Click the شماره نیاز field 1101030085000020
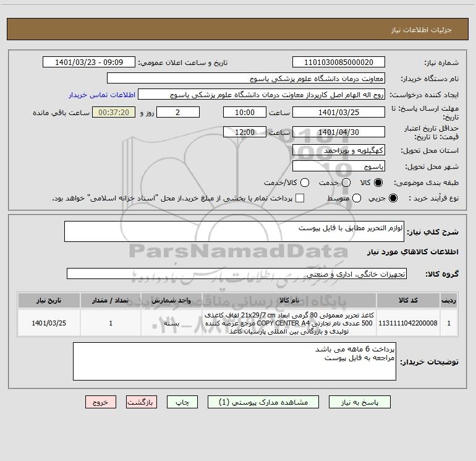This screenshot has width=476, height=461. (x=339, y=62)
